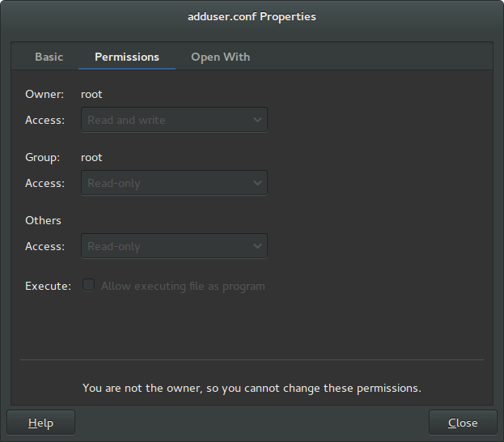Screen dimensions: 504x442
Task: Open the Others access Read-only dropdown
Action: (x=174, y=246)
